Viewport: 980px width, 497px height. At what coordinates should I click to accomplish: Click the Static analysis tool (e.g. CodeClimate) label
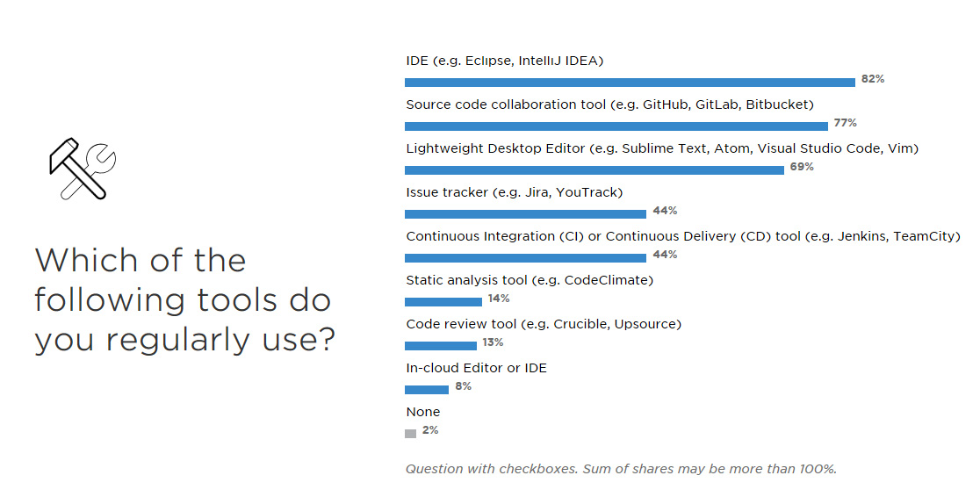[x=530, y=280]
